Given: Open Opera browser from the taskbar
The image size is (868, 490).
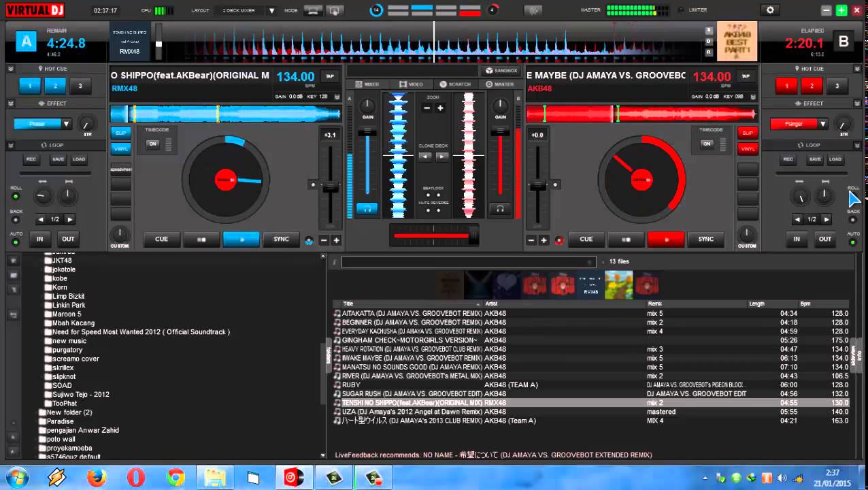Looking at the screenshot, I should point(136,478).
